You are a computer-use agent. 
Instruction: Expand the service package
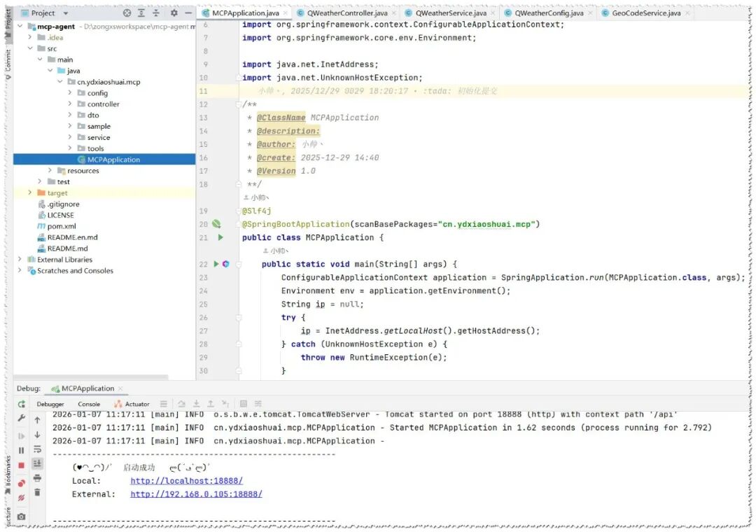[70, 137]
